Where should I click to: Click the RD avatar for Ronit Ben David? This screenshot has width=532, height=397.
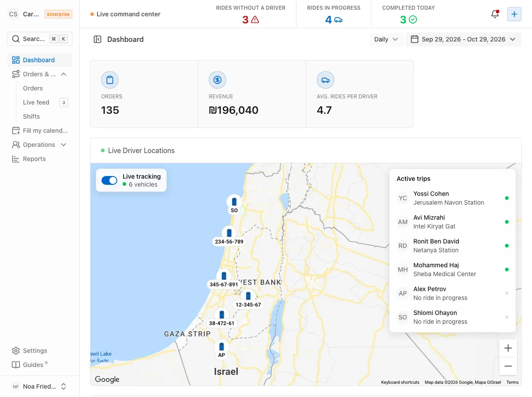(x=403, y=246)
